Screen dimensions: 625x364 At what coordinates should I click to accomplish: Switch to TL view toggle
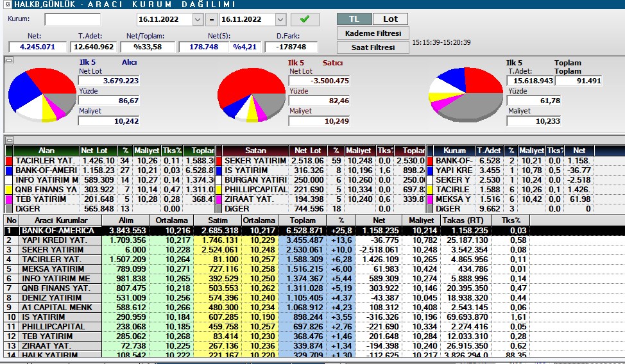[354, 19]
